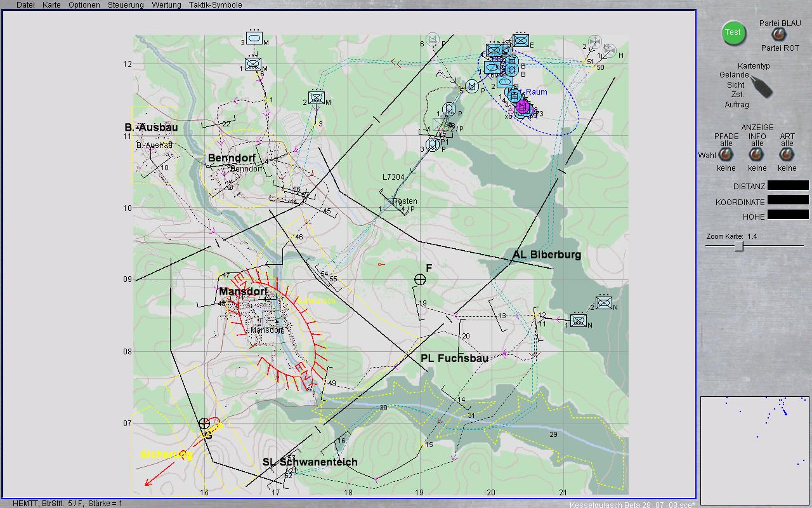Click the magenta highlighted unit symbol
The height and width of the screenshot is (508, 812).
pyautogui.click(x=522, y=106)
